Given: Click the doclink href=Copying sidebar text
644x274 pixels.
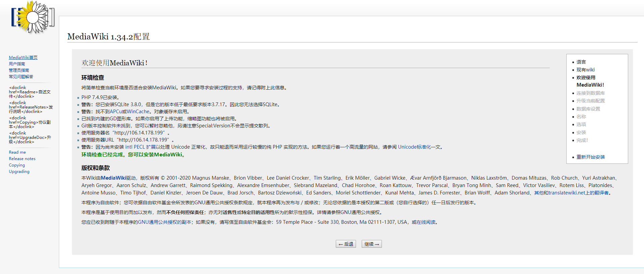Looking at the screenshot, I should pyautogui.click(x=30, y=122).
